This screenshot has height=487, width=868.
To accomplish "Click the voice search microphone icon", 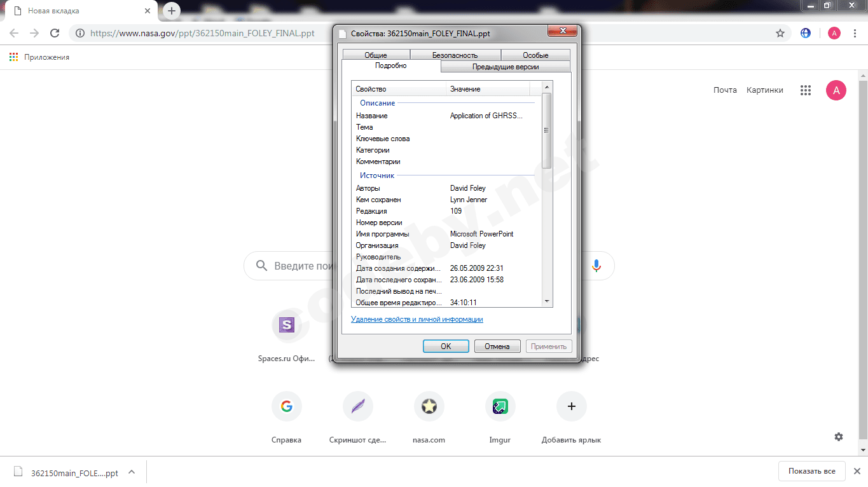I will [x=596, y=266].
